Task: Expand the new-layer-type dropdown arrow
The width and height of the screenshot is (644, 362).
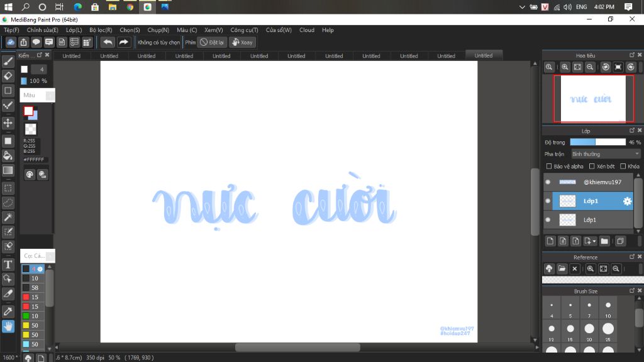Action: coord(594,241)
